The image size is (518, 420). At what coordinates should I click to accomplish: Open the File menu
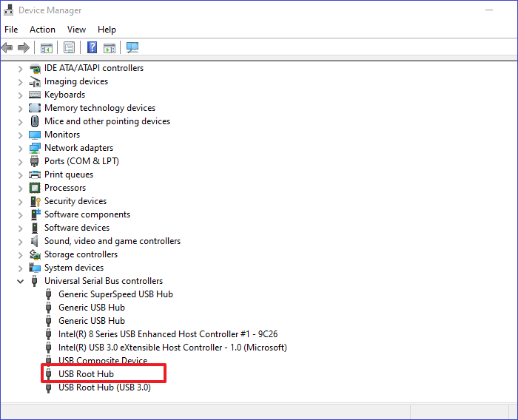point(11,30)
